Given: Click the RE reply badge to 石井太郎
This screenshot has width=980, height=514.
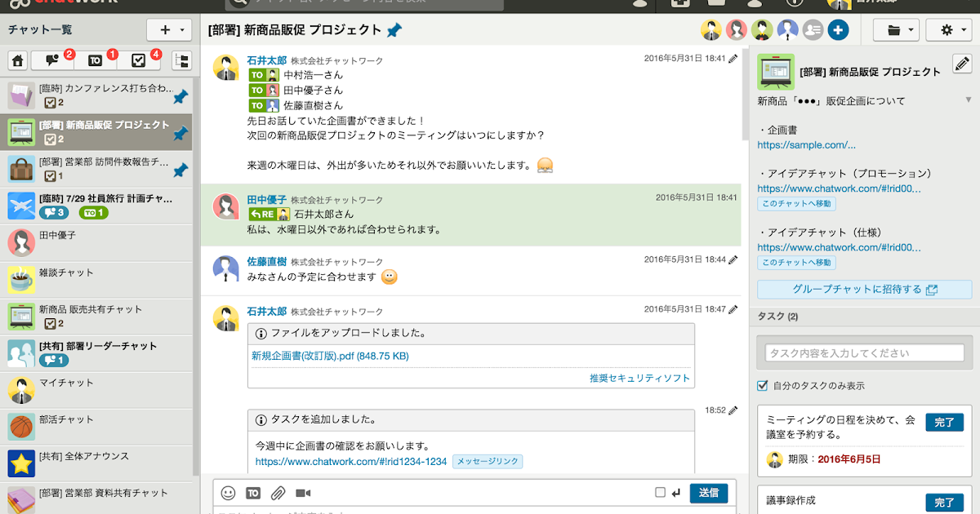Looking at the screenshot, I should (269, 215).
